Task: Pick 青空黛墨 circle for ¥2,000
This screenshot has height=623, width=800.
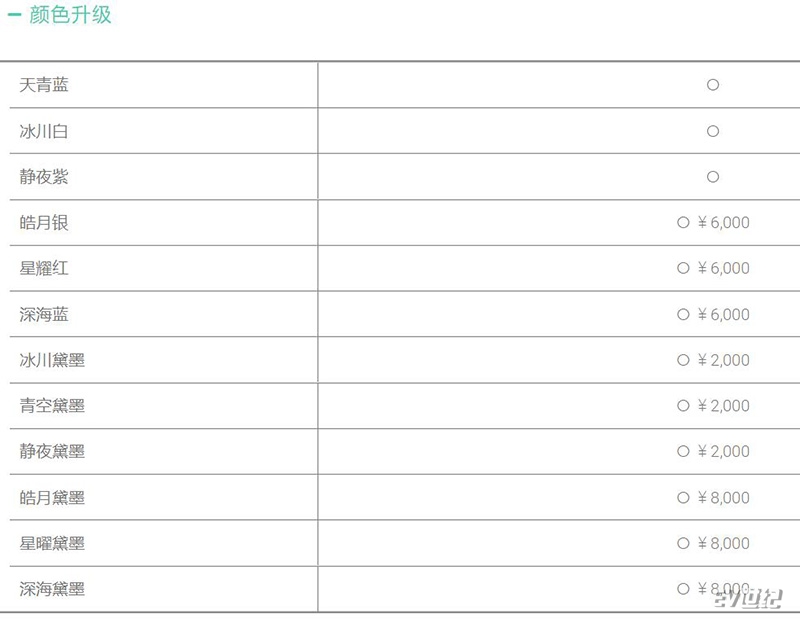Action: [x=683, y=406]
